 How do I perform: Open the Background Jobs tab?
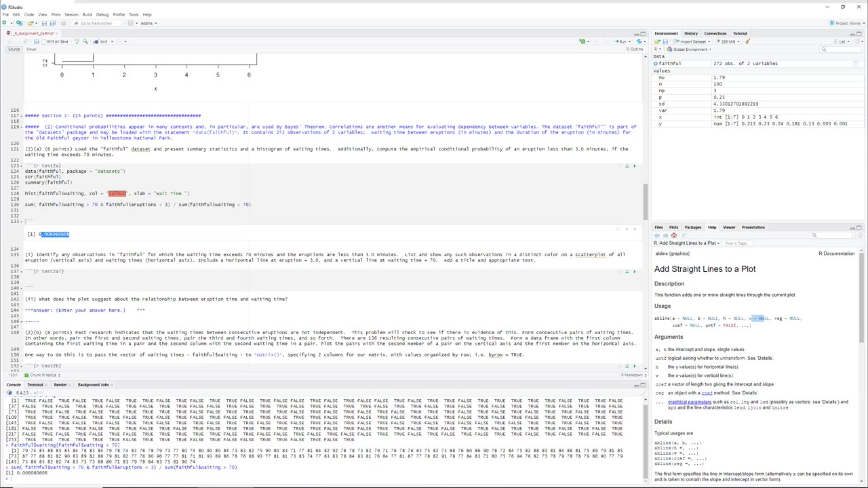point(94,384)
